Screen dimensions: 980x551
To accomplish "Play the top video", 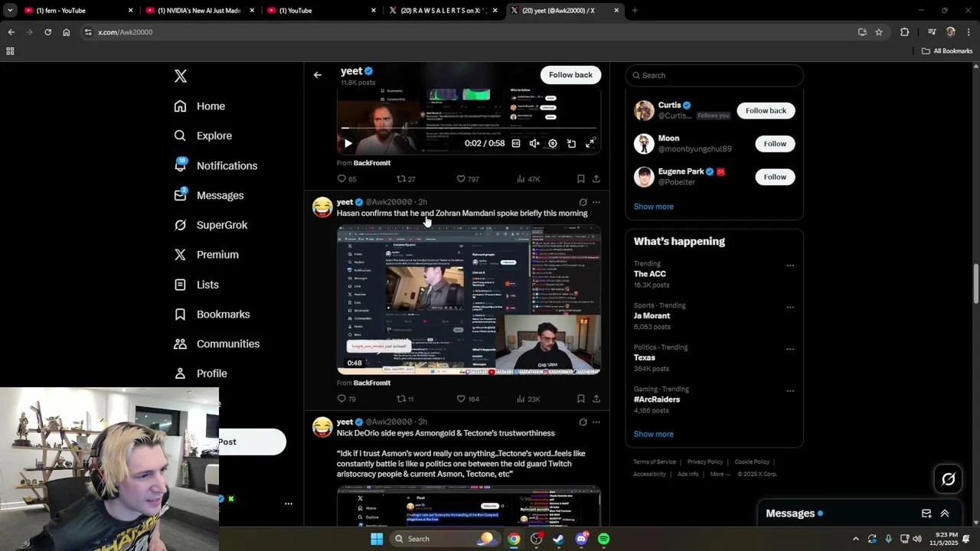I will pyautogui.click(x=348, y=143).
